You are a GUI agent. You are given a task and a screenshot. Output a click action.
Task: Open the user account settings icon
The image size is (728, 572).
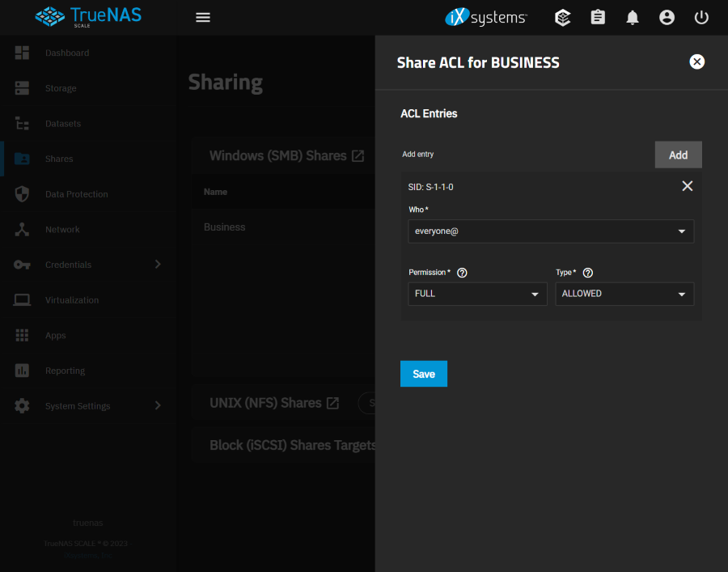click(x=667, y=17)
